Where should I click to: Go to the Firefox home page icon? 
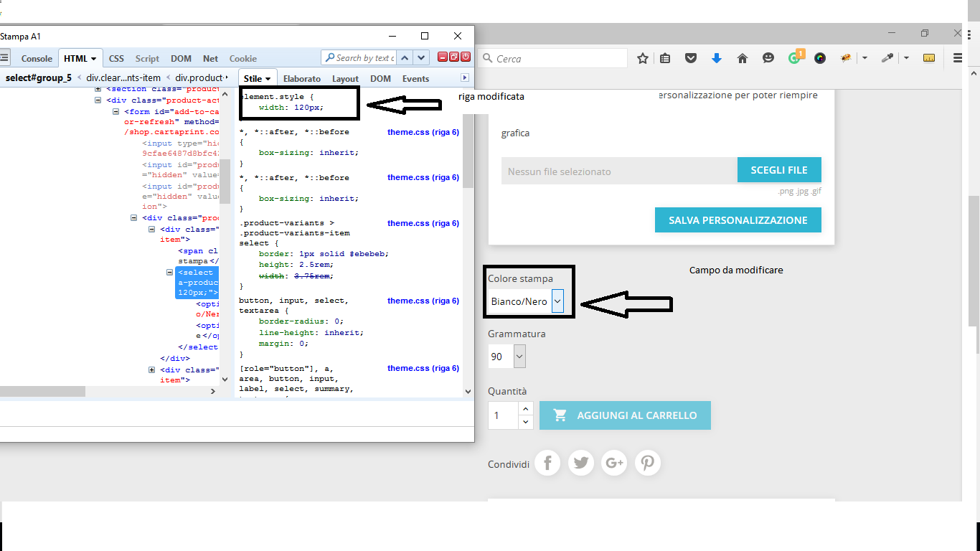coord(743,58)
